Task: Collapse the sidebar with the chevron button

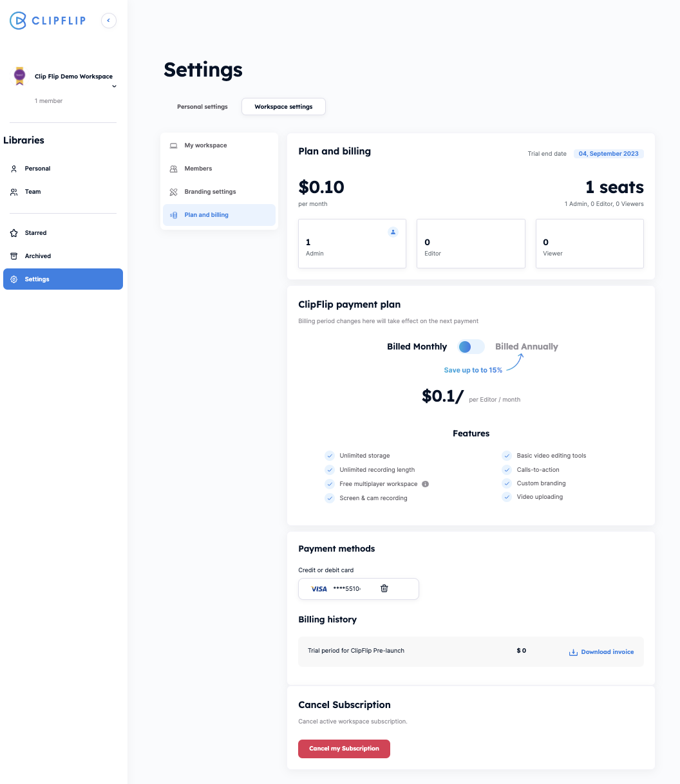Action: [x=109, y=21]
